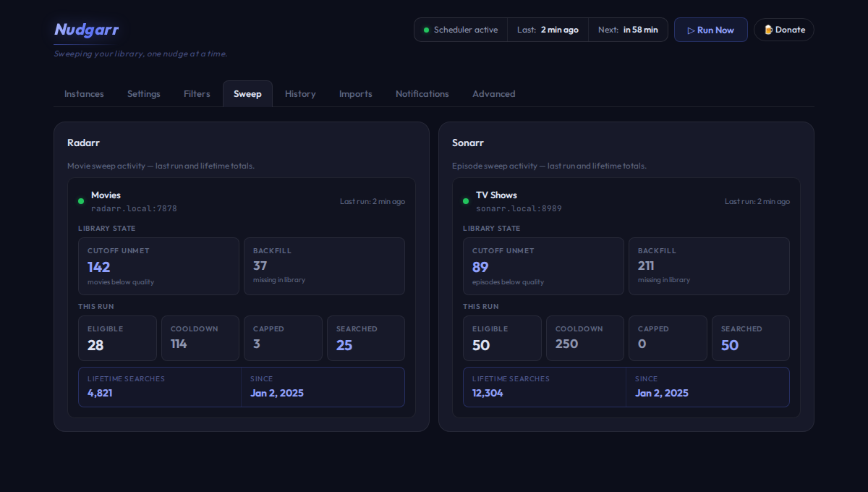View the History tab
This screenshot has width=868, height=492.
click(300, 94)
